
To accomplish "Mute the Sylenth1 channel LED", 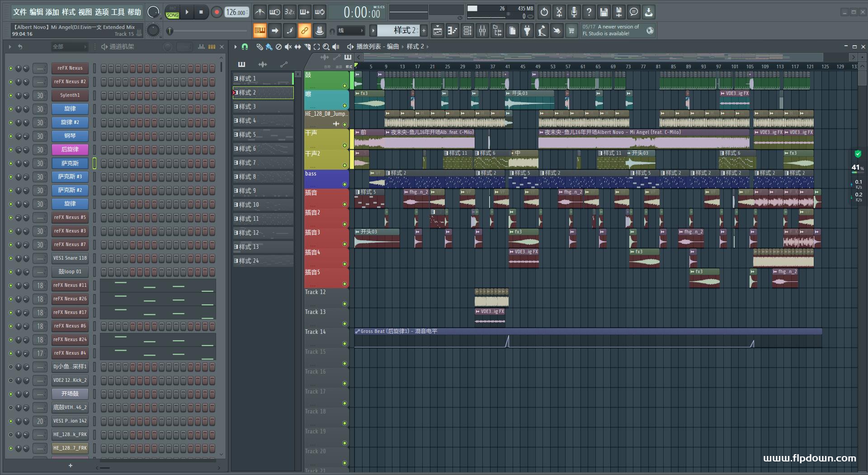I will tap(10, 95).
